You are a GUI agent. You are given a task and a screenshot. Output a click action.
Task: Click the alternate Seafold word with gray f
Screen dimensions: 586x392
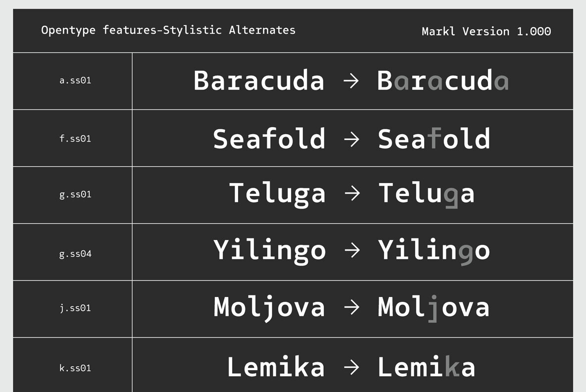click(x=434, y=139)
